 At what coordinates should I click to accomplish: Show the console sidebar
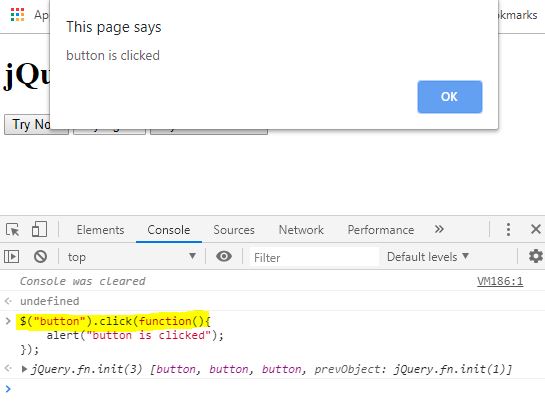(x=11, y=257)
